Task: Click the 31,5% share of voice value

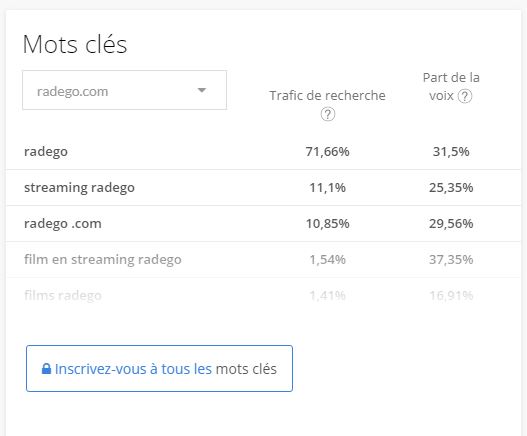Action: [x=451, y=152]
